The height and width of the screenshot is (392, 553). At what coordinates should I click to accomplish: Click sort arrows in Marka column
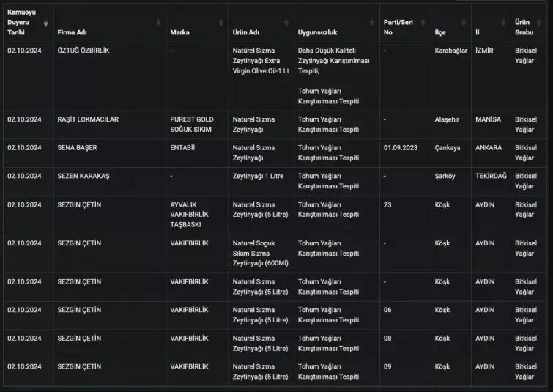(221, 23)
